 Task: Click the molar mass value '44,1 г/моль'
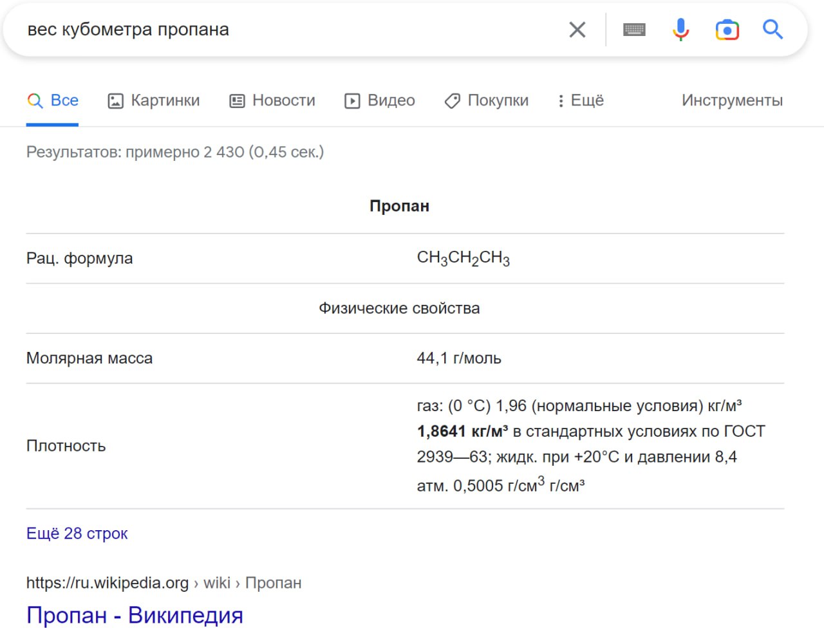[x=458, y=358]
